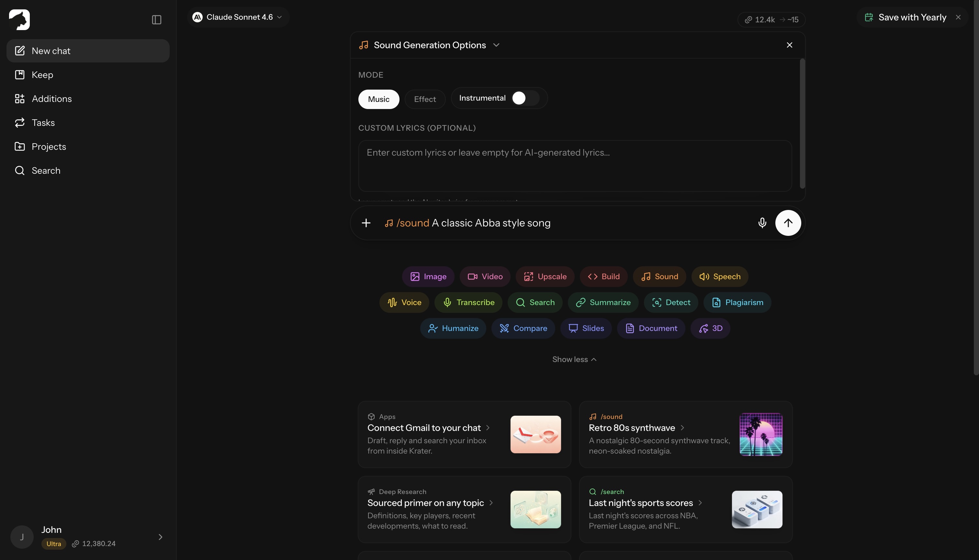Open the 3D tool chip
Screen dimensions: 979x560
pos(710,328)
